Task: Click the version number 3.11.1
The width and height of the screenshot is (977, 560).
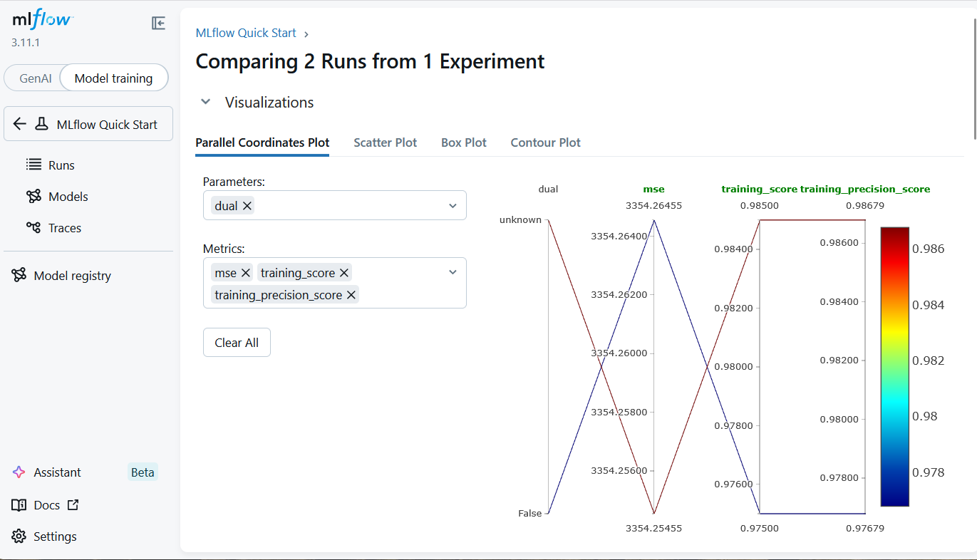Action: 26,42
